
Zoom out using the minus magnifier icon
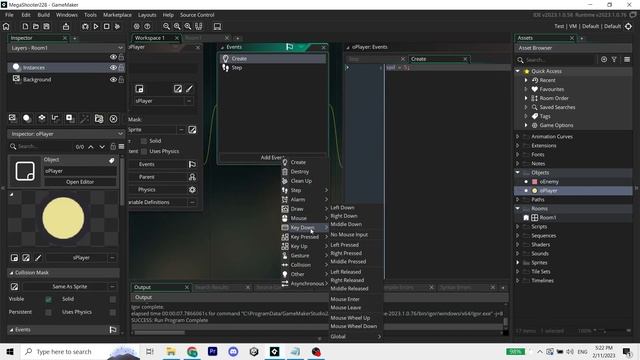click(x=166, y=27)
